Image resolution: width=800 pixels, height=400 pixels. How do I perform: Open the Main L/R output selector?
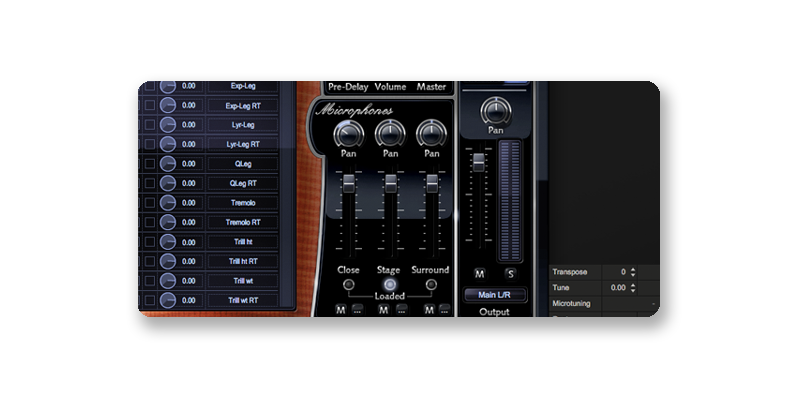click(x=494, y=294)
